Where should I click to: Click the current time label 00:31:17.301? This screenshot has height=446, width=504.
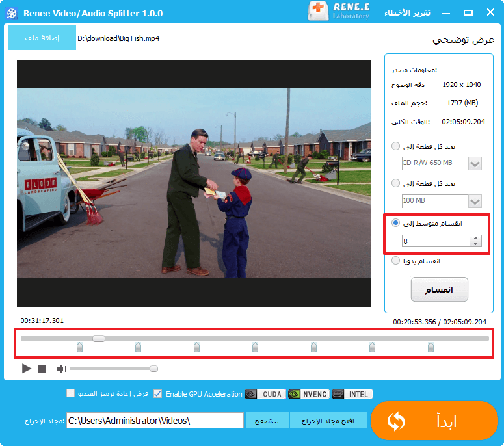coord(42,321)
